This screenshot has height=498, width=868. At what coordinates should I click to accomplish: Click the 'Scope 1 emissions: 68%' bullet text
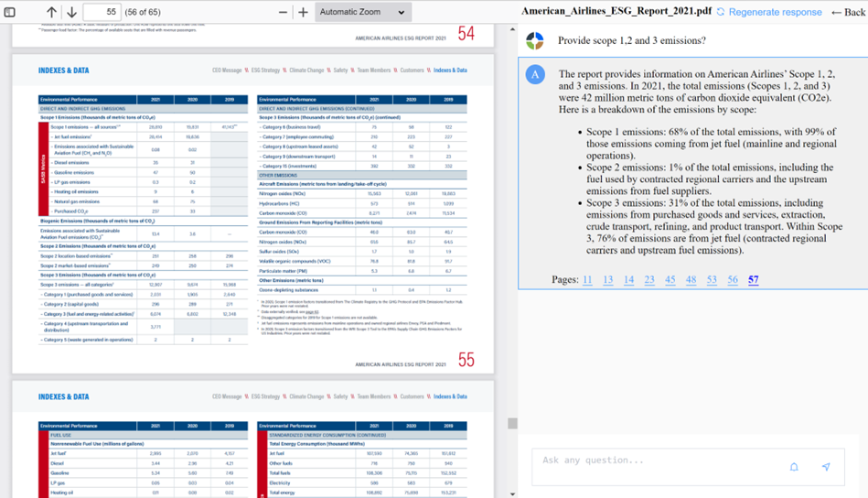point(712,144)
